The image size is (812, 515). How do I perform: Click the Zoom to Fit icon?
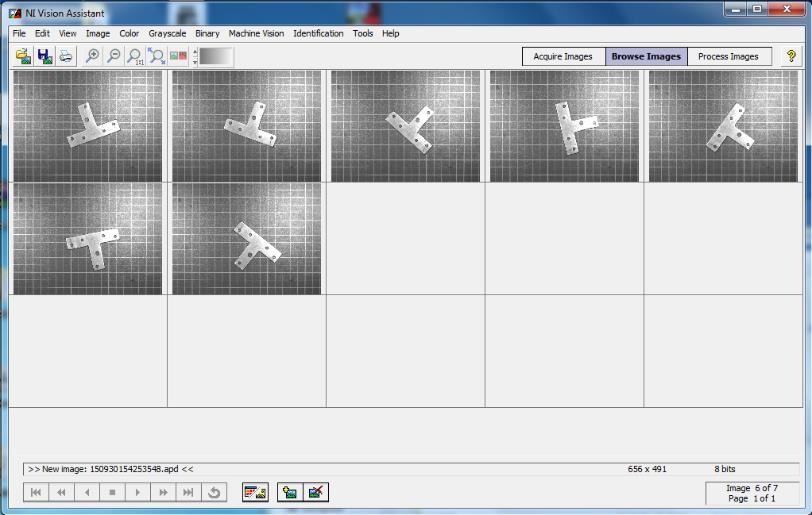coord(156,56)
